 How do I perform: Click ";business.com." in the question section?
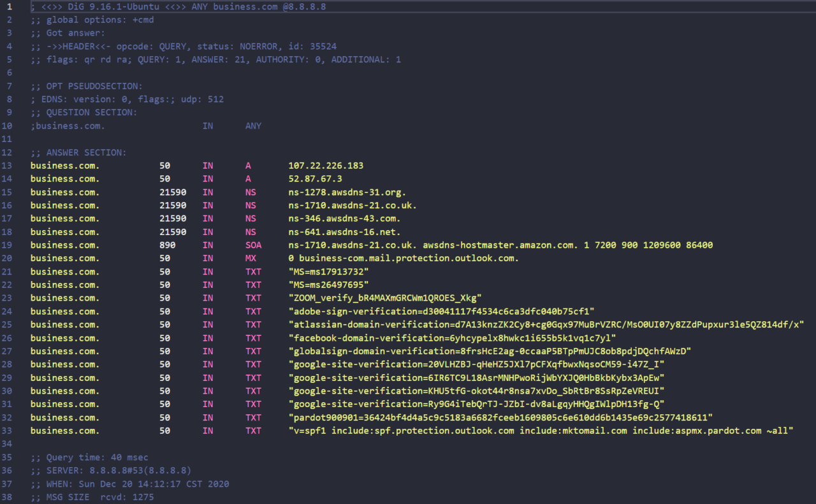pos(68,126)
